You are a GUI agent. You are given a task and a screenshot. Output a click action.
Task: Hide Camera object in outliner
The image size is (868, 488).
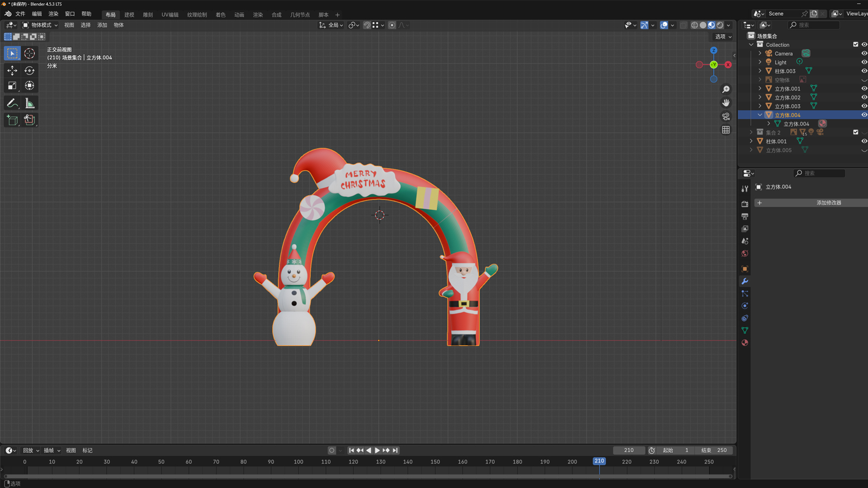pyautogui.click(x=864, y=54)
